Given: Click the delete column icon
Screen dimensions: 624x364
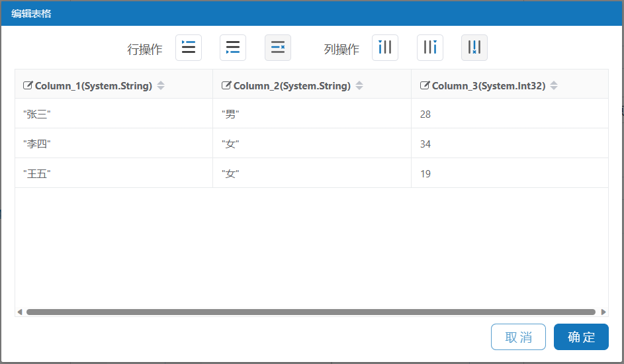Looking at the screenshot, I should (x=474, y=48).
